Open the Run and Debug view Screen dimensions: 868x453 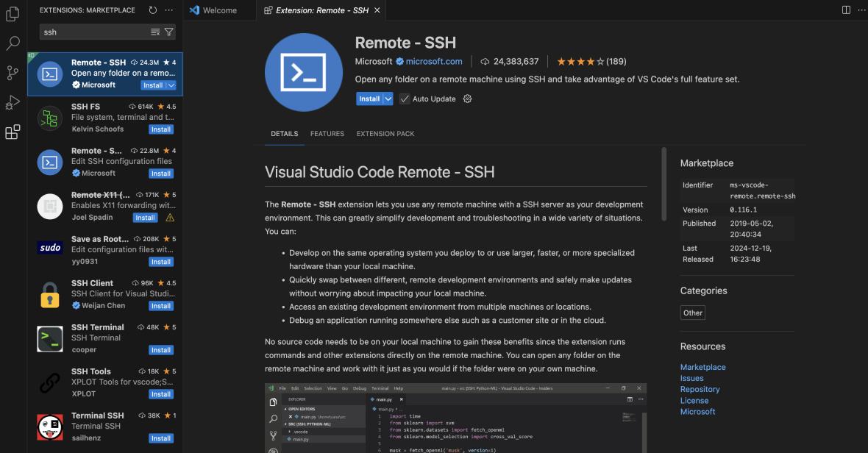point(13,102)
